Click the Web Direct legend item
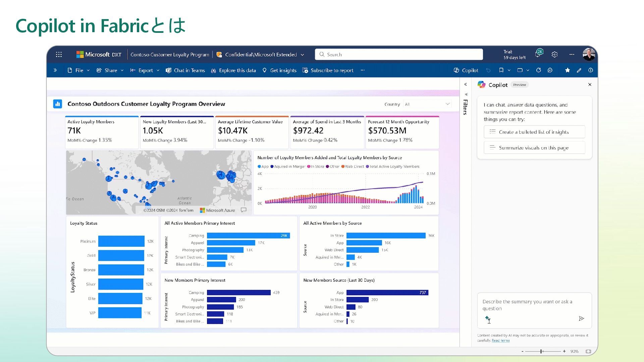 [x=352, y=167]
